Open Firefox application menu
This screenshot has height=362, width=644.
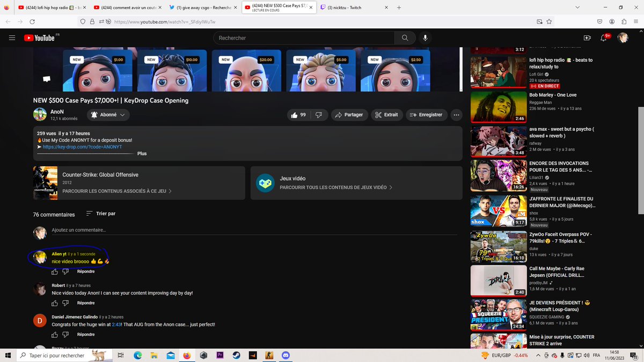[636, 21]
